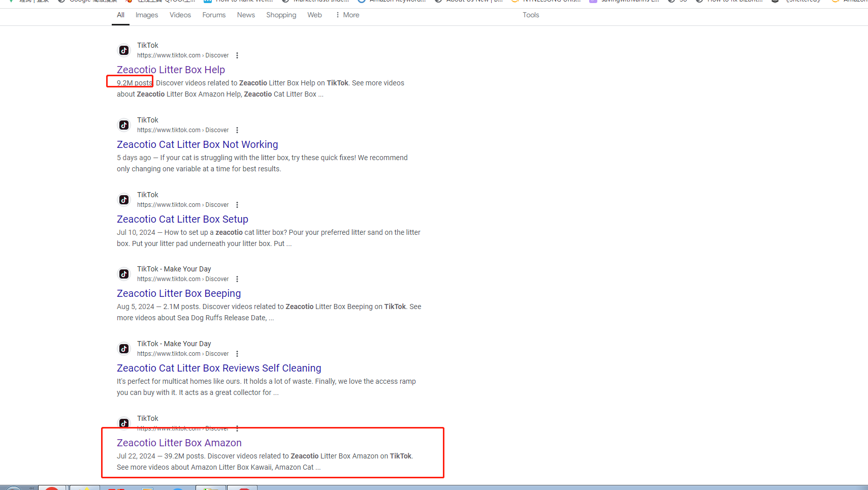Click tiktok.com URL above Reviews Self Cleaning
Screen dimensions: 868x490
183,354
